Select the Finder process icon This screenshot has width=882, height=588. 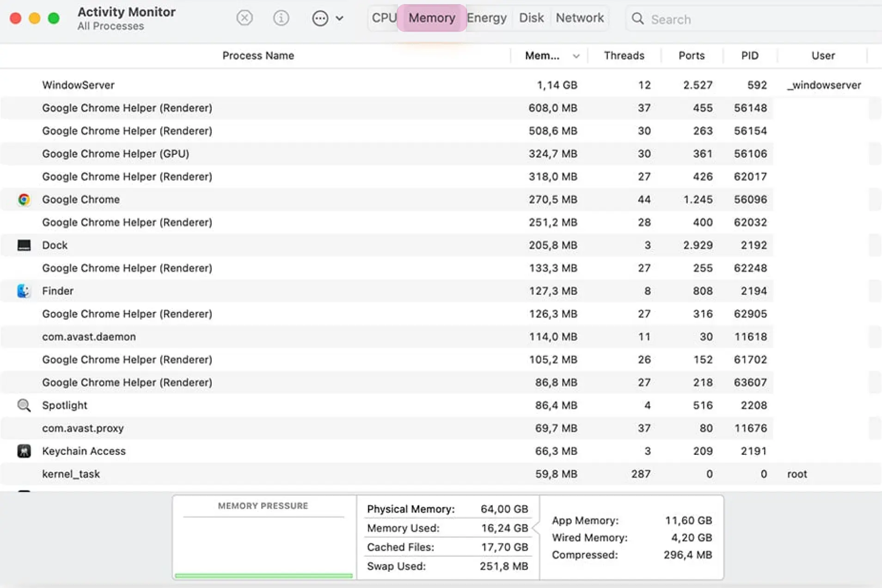pyautogui.click(x=24, y=291)
